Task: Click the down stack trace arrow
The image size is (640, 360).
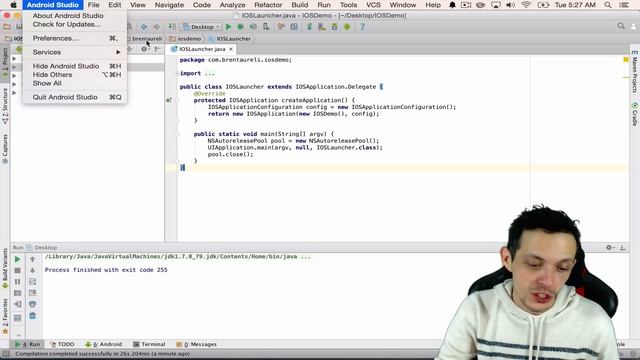Action: click(x=33, y=270)
